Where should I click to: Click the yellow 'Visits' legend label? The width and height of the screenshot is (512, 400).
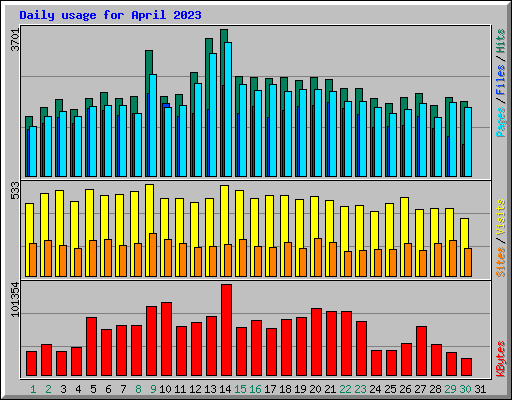pyautogui.click(x=501, y=217)
